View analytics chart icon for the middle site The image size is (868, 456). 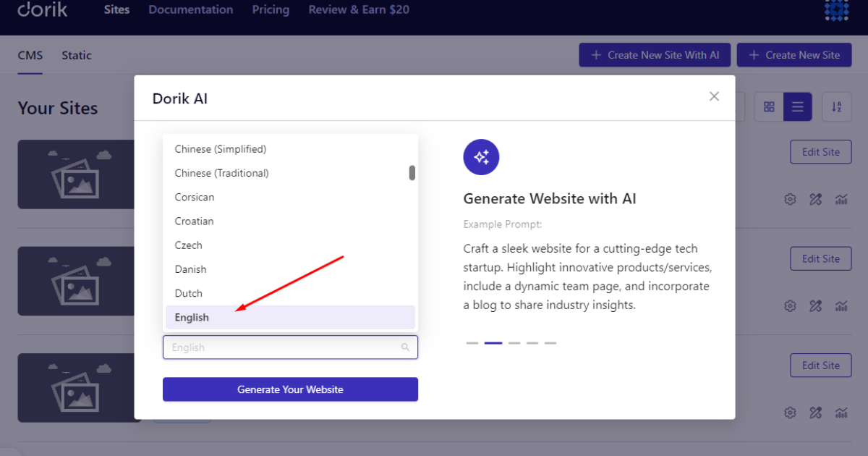click(841, 306)
